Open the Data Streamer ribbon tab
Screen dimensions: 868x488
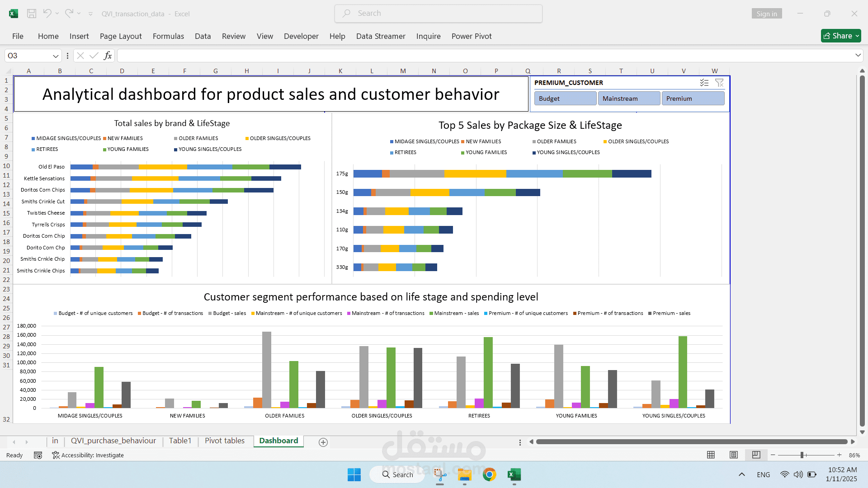click(380, 36)
